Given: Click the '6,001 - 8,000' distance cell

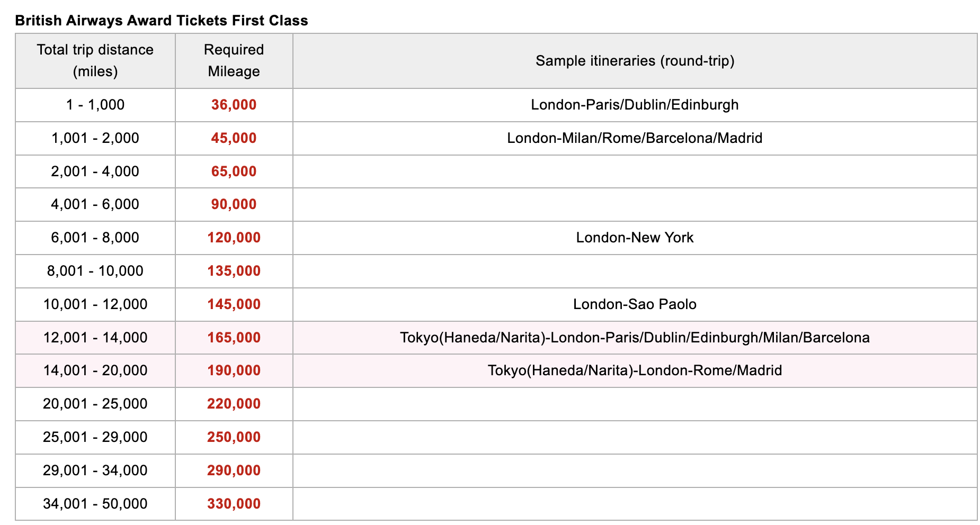Looking at the screenshot, I should pos(95,238).
